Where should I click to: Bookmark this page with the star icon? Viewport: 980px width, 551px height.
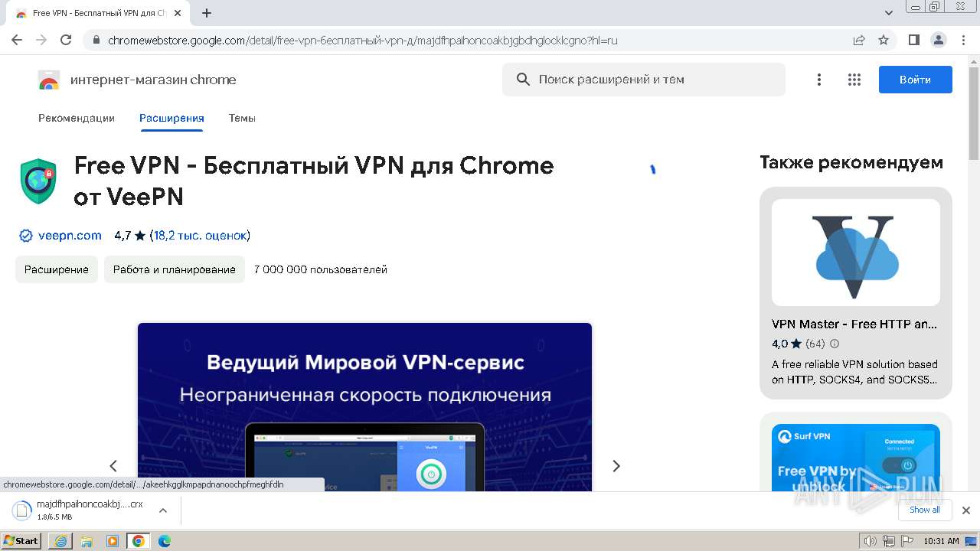(884, 40)
